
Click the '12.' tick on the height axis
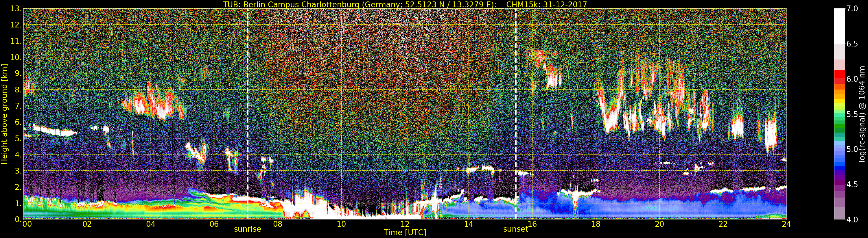[x=16, y=25]
